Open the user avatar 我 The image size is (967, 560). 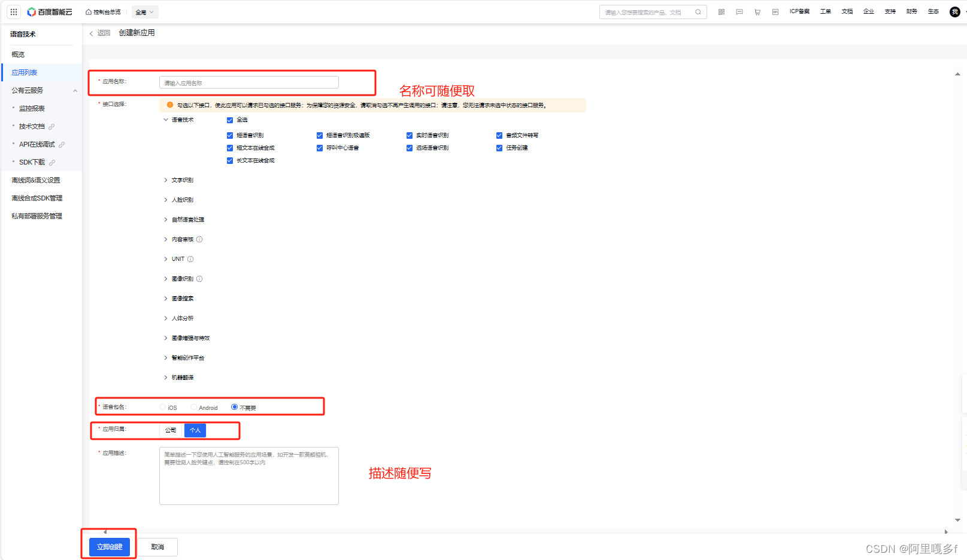coord(955,12)
